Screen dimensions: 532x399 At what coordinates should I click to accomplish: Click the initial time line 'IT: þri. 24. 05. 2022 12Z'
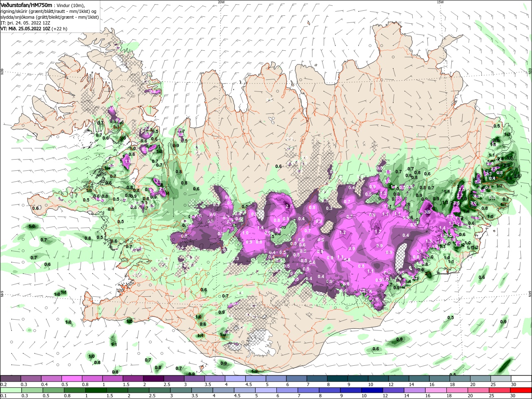click(x=26, y=23)
